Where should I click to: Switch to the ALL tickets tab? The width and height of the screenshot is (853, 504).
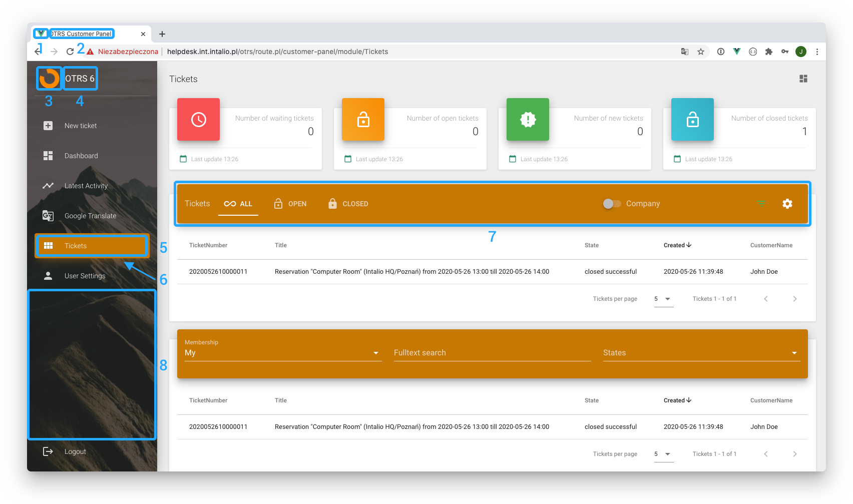(x=238, y=204)
